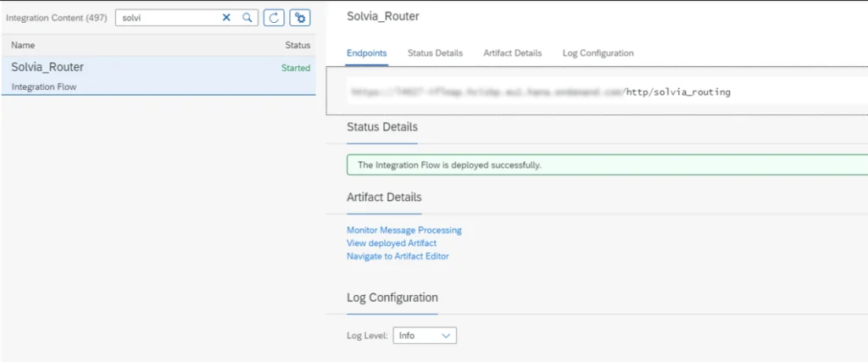Click View deployed Artifact link

(x=392, y=243)
